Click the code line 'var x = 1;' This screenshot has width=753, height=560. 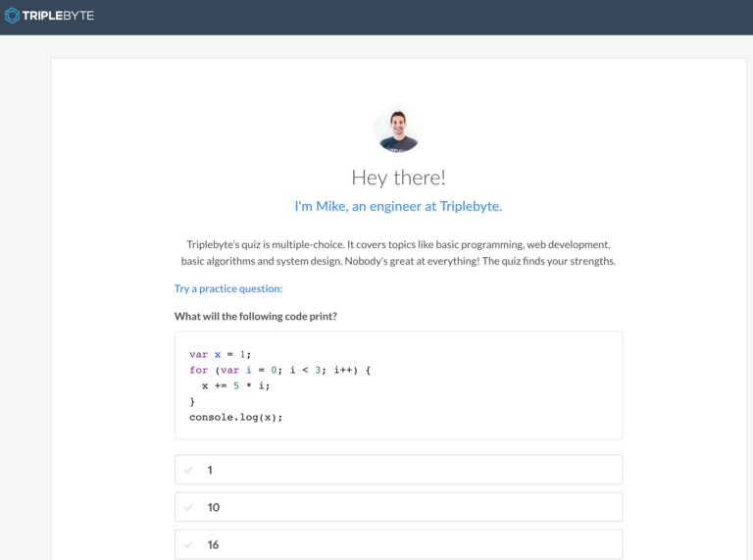pyautogui.click(x=220, y=354)
